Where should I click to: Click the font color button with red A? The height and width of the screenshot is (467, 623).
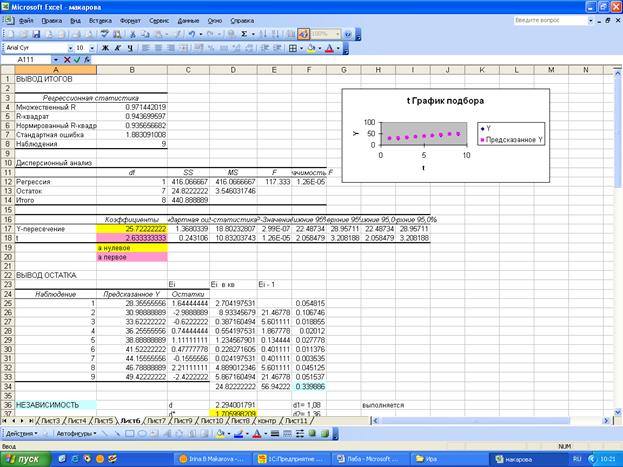pyautogui.click(x=330, y=47)
